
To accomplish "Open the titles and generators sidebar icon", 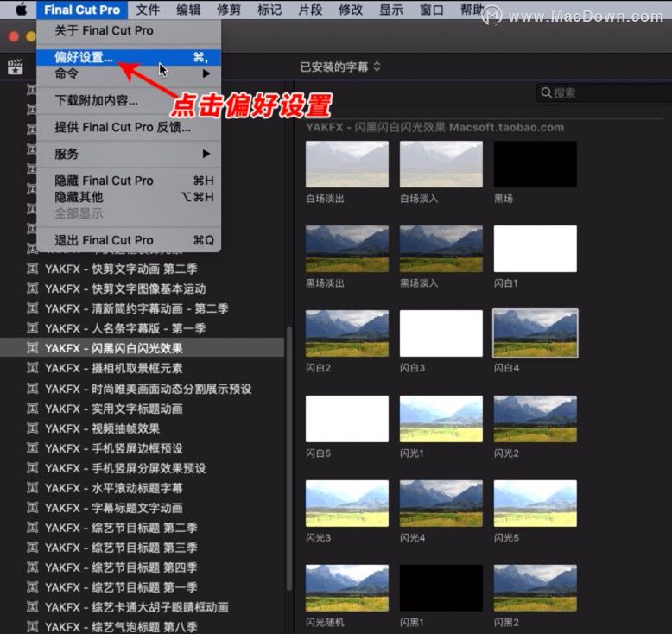I will 16,67.
